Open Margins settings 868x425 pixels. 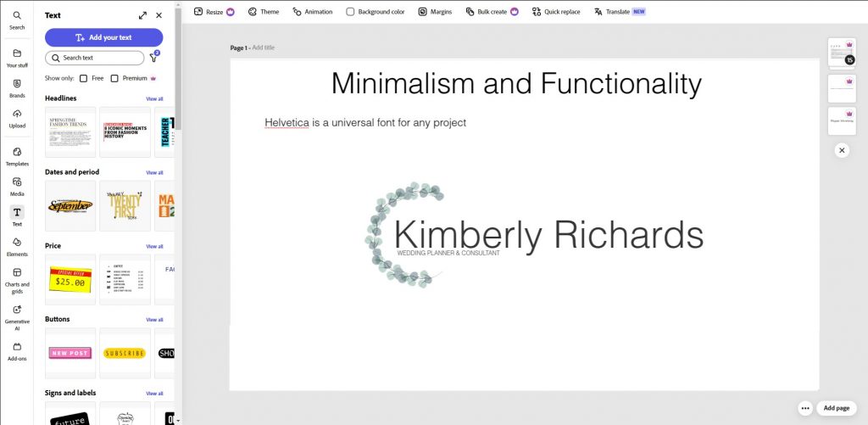435,12
